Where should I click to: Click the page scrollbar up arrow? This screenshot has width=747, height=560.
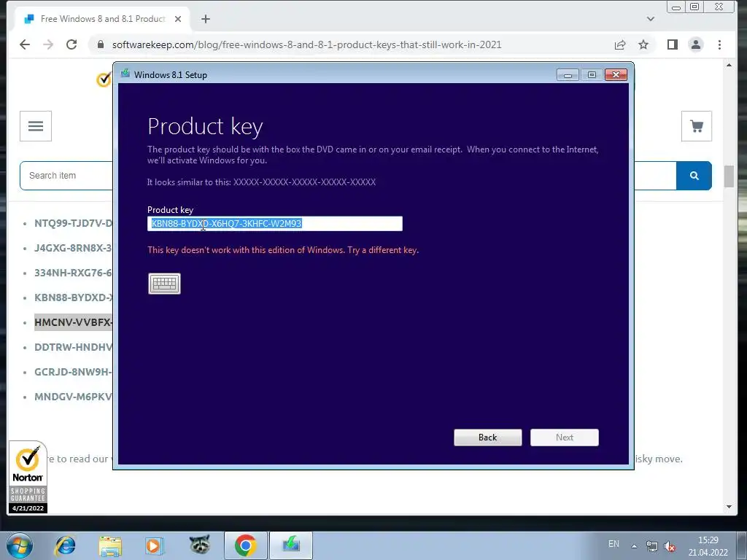pos(729,65)
